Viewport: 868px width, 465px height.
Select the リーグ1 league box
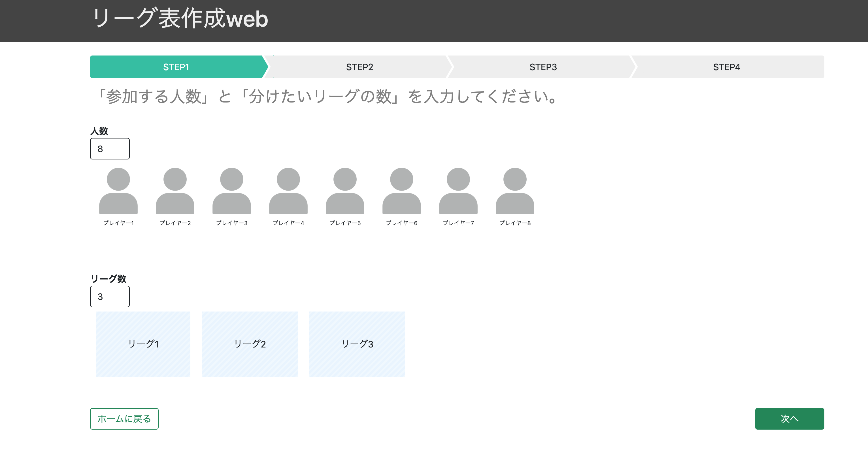pyautogui.click(x=143, y=344)
